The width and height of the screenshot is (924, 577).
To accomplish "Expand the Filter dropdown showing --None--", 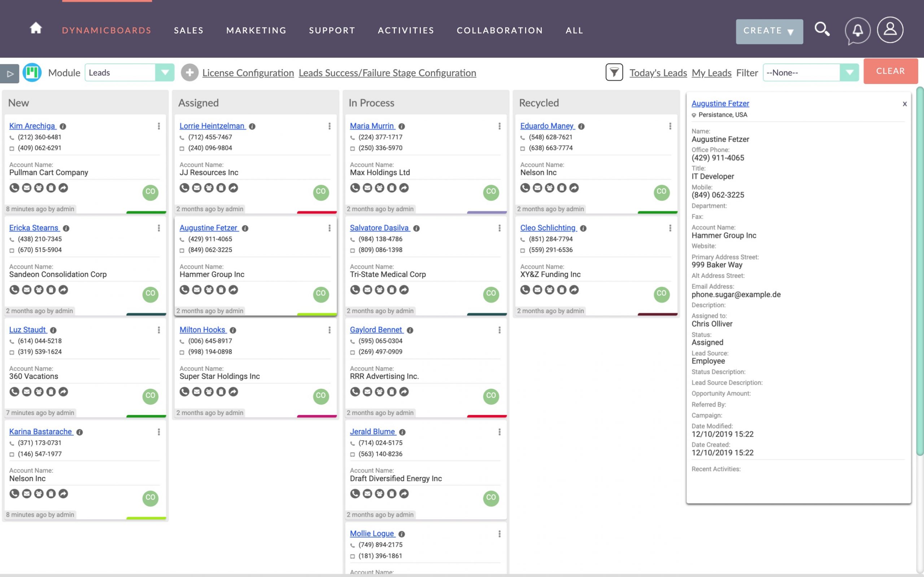I will click(x=850, y=72).
